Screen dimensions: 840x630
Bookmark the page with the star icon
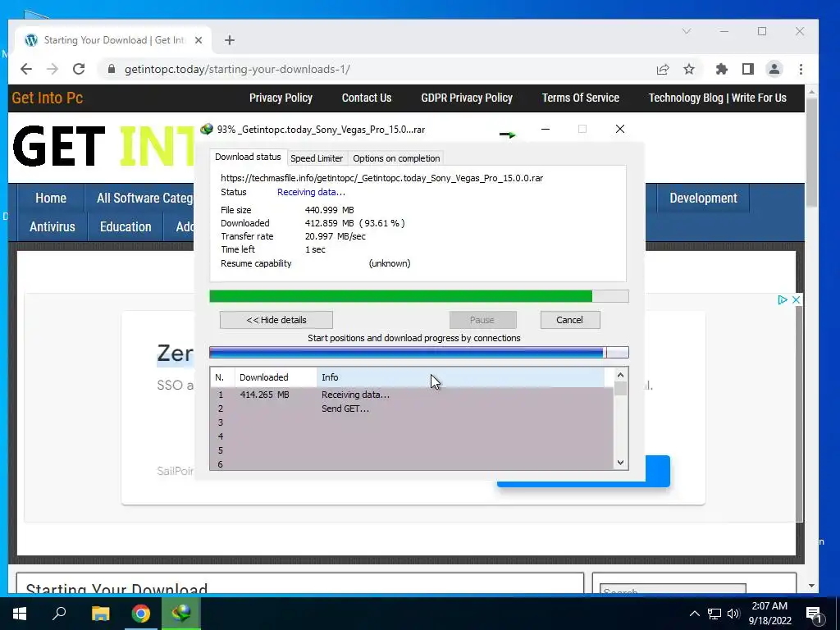(689, 69)
